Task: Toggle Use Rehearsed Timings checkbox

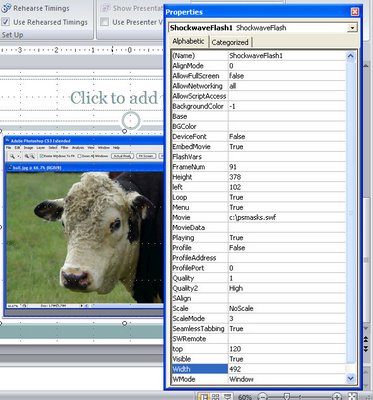Action: tap(6, 22)
